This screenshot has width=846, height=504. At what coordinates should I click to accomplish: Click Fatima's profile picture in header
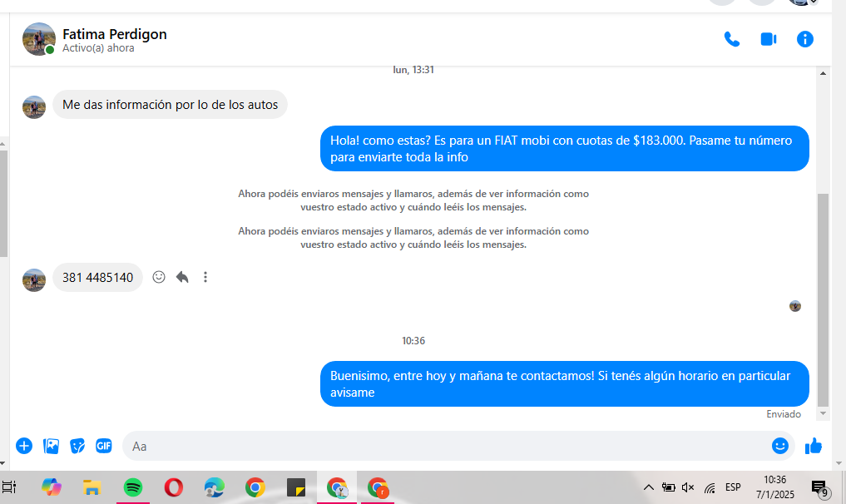click(x=38, y=39)
